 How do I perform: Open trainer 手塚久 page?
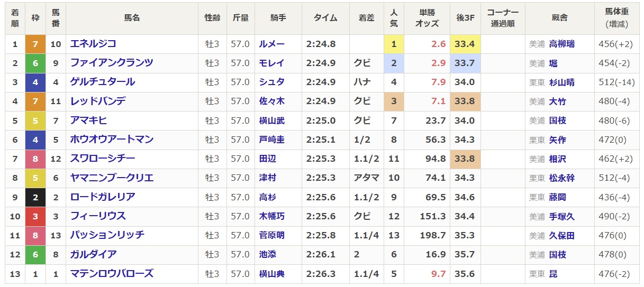click(x=561, y=216)
